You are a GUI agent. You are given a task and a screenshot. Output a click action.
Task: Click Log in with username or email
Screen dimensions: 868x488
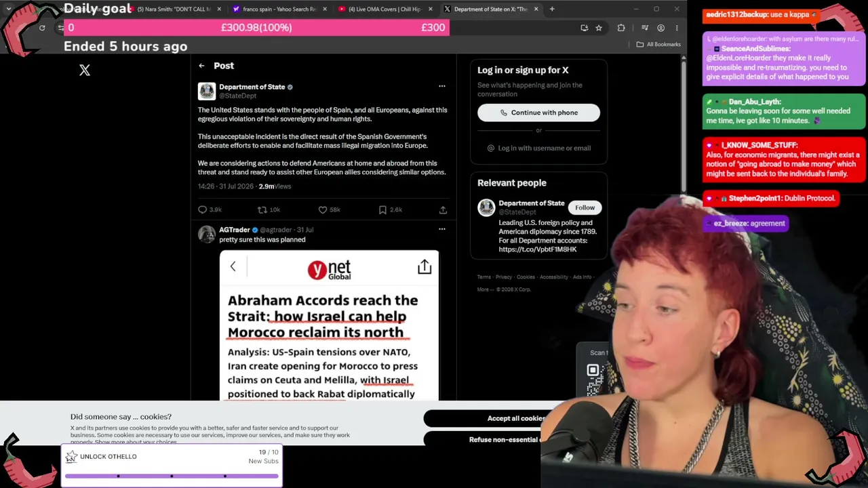(x=538, y=148)
